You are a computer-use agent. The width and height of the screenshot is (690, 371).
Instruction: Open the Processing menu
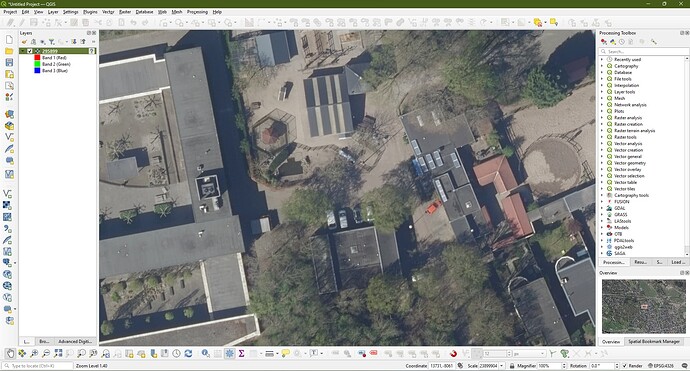197,12
